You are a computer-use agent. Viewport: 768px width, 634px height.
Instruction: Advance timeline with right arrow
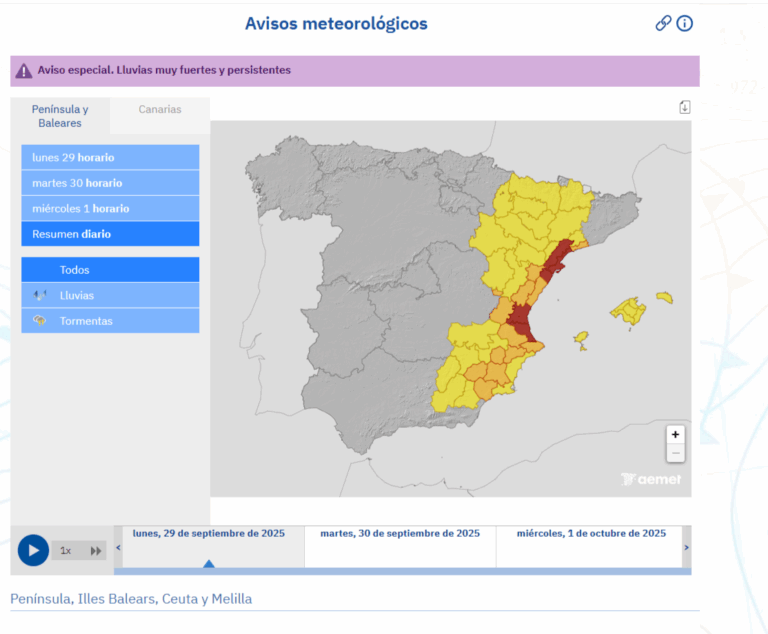click(x=687, y=547)
